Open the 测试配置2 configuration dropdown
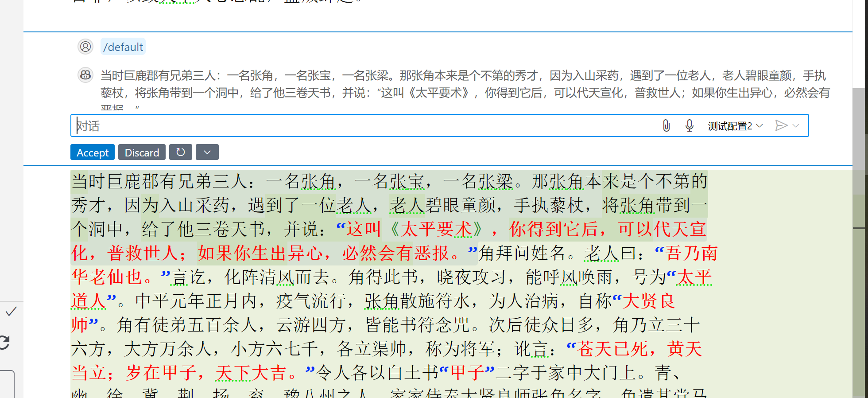 [735, 126]
